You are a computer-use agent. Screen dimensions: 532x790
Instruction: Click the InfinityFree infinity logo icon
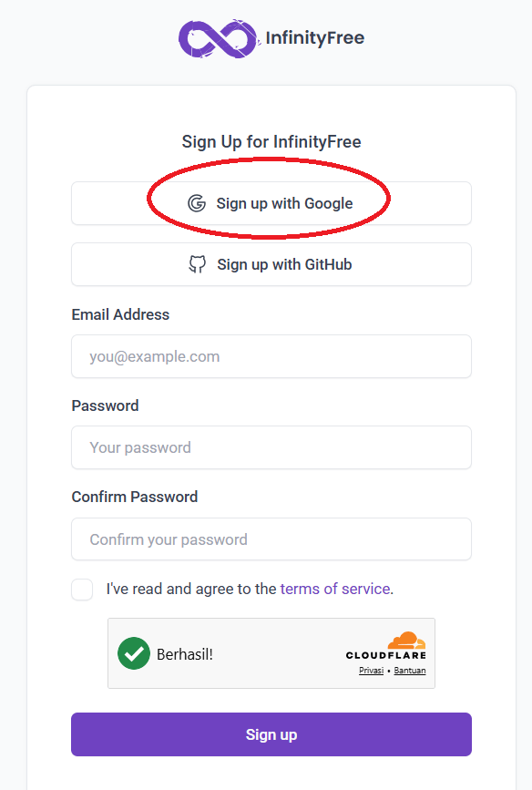[220, 39]
